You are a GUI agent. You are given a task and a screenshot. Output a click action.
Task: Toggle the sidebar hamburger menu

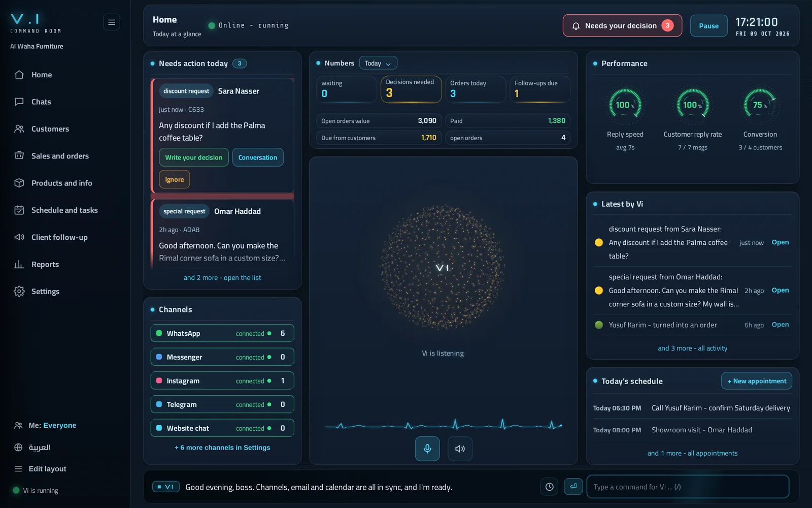(112, 22)
